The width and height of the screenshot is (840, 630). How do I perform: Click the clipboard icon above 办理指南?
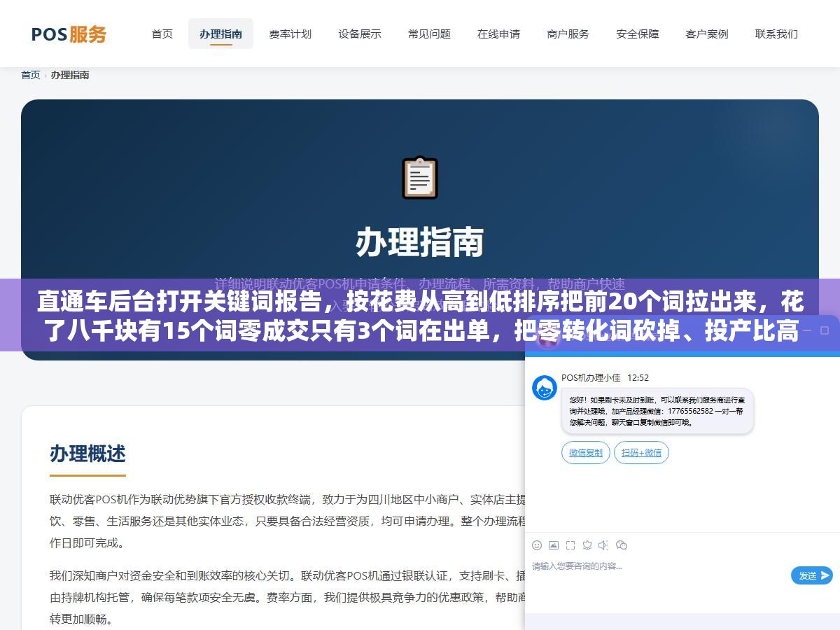(419, 177)
